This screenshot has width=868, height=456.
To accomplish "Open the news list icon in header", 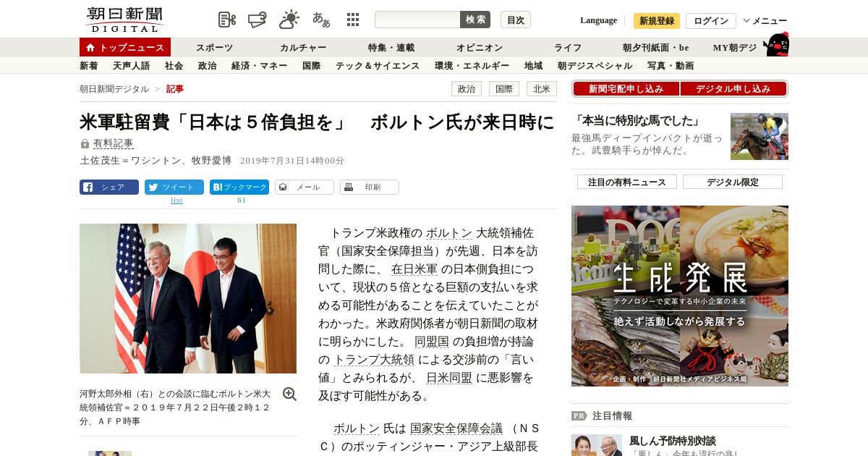I will [x=227, y=20].
